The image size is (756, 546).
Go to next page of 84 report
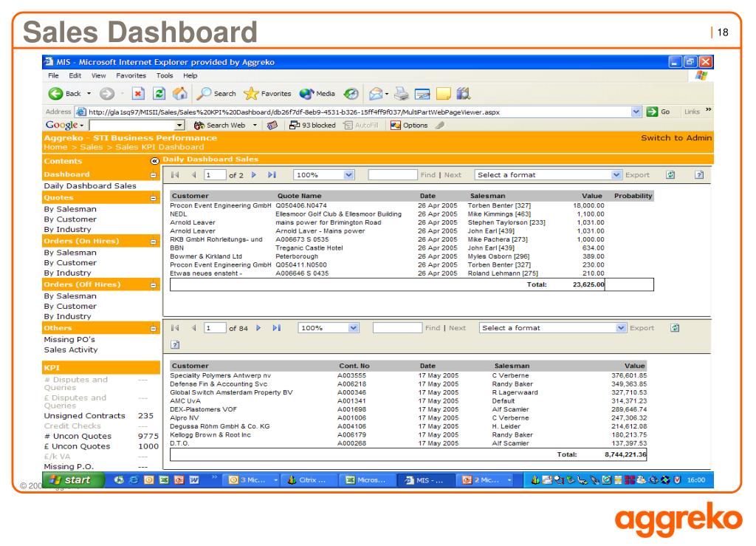[258, 328]
